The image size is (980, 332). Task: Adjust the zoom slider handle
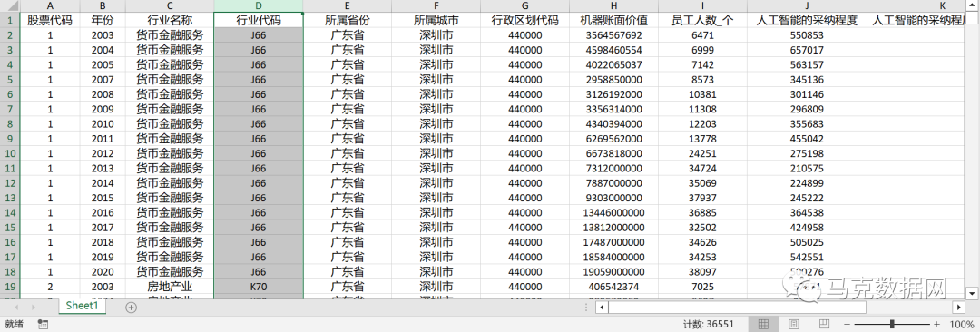coord(892,324)
